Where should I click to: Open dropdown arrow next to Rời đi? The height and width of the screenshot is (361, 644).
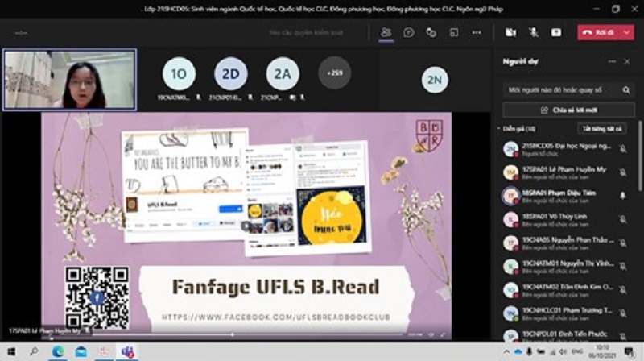[x=628, y=32]
